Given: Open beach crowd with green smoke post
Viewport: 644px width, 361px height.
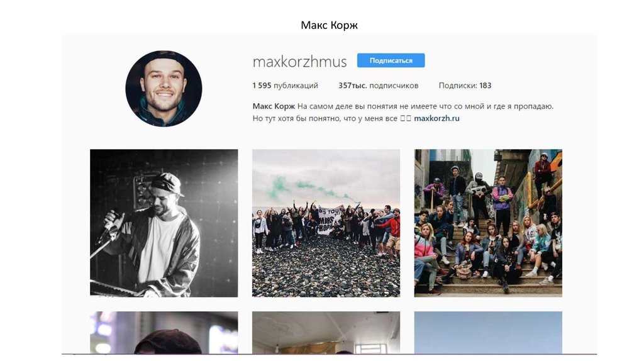Looking at the screenshot, I should [326, 223].
